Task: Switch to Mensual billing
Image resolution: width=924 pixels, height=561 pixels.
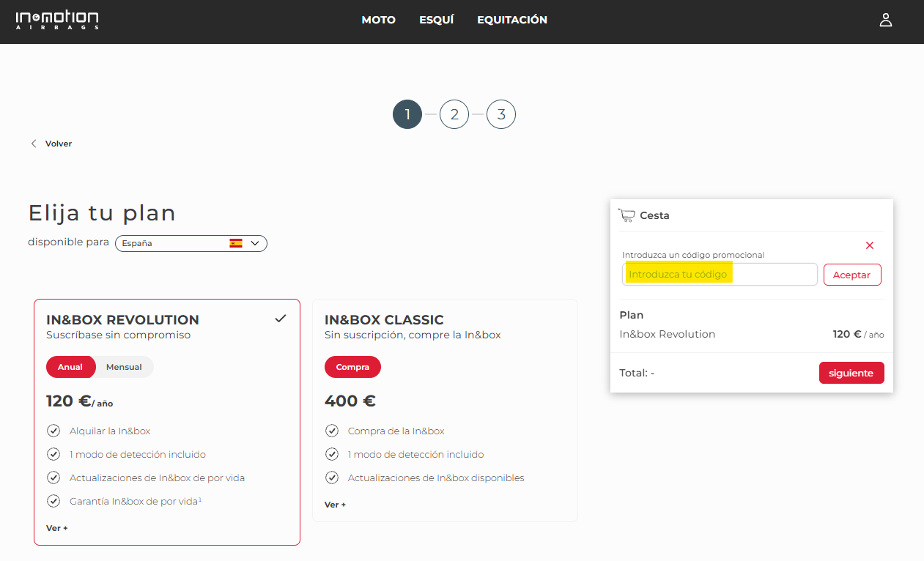Action: point(124,367)
